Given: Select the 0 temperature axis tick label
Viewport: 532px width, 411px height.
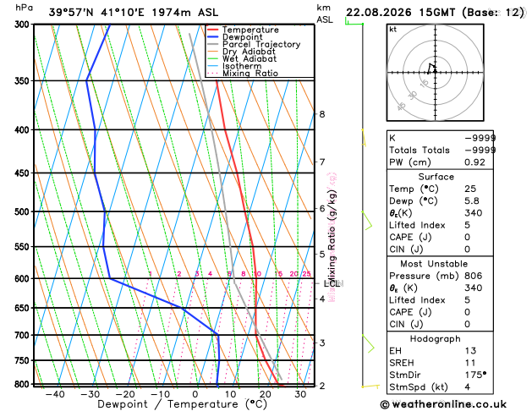Looking at the screenshot, I should point(195,394).
